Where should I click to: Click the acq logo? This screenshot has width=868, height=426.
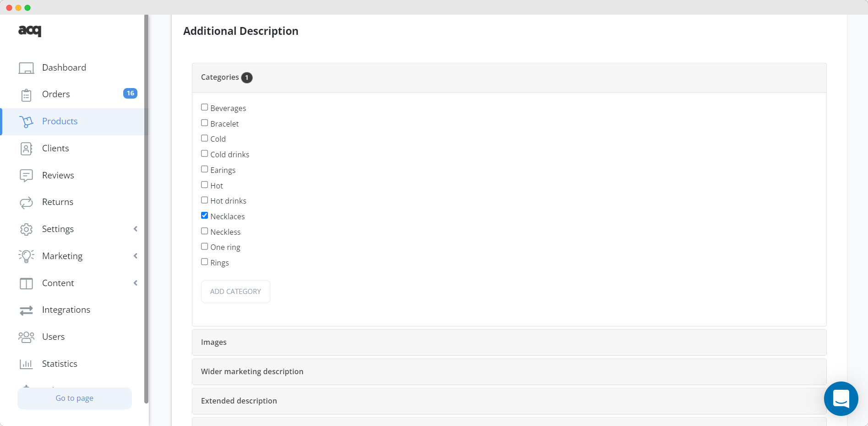30,30
